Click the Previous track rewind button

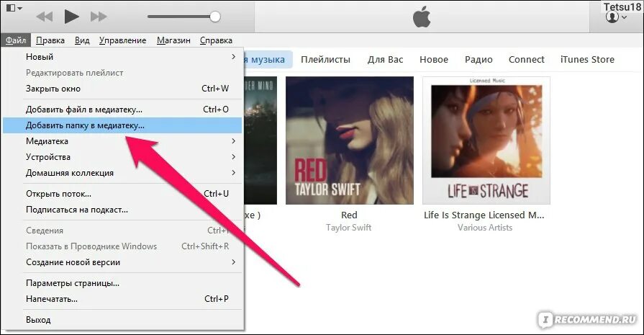click(x=45, y=17)
